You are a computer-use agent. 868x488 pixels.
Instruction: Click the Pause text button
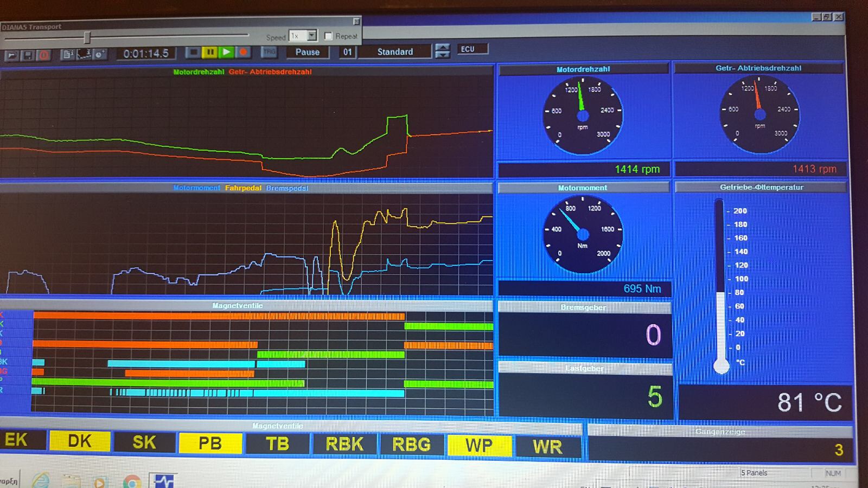[x=307, y=52]
